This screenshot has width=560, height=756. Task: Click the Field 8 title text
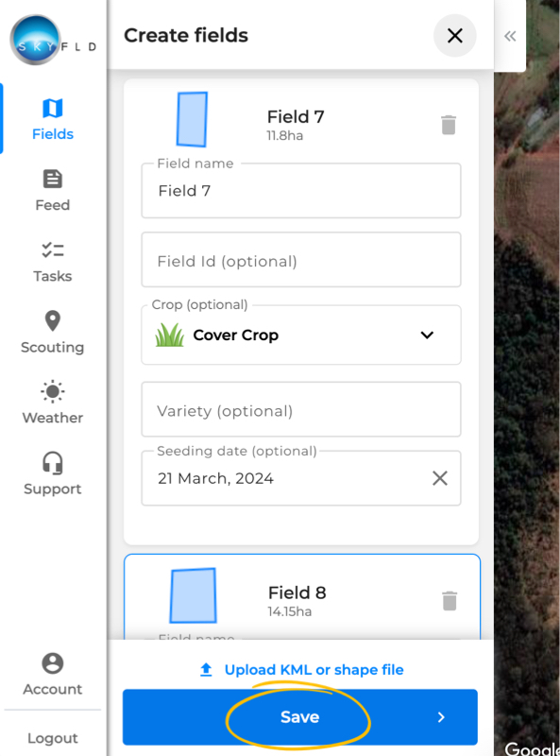click(297, 593)
